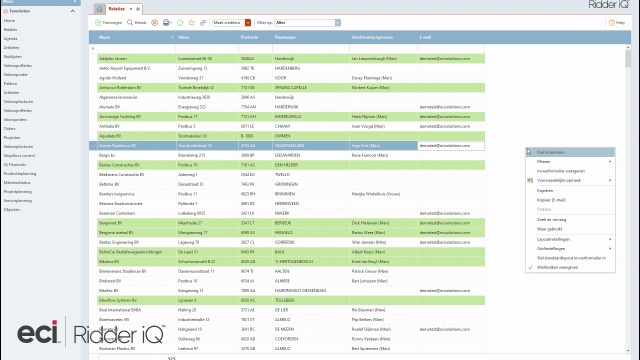Viewport: 640px width, 360px height.
Task: Click the chain link icon in toolbar
Action: click(203, 23)
